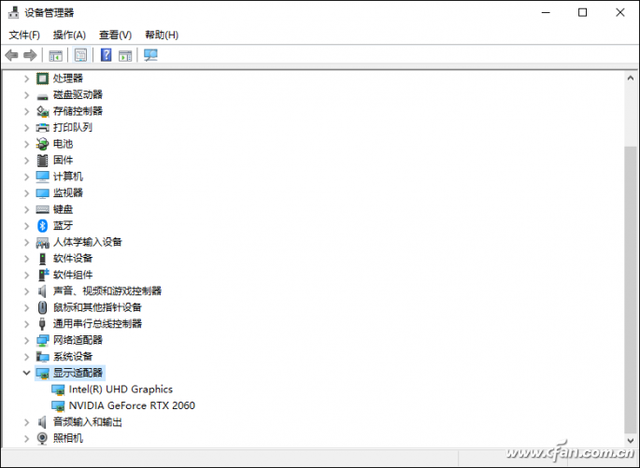Image resolution: width=640 pixels, height=468 pixels.
Task: Minimize the 设备管理器 window
Action: 546,13
